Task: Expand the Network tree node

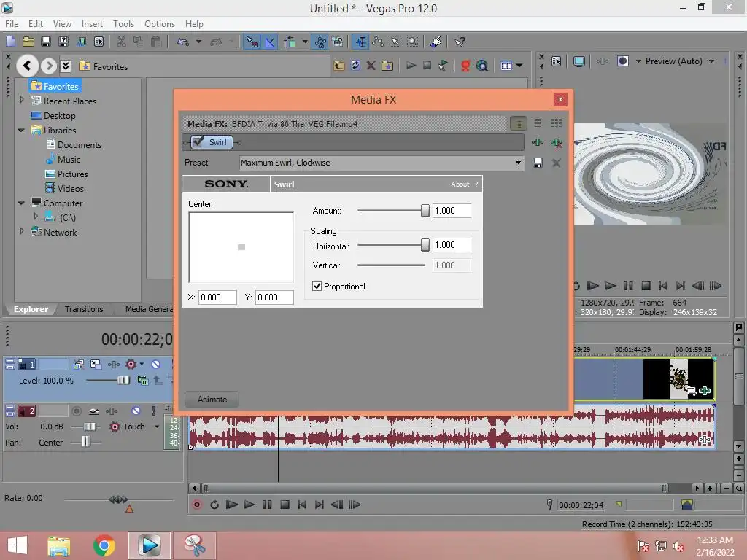Action: point(21,231)
